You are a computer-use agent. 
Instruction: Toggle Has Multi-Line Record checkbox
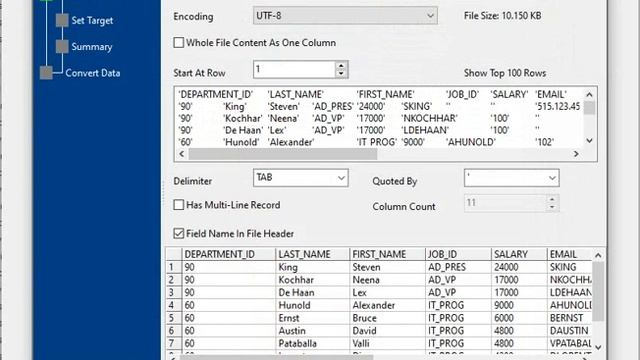179,204
